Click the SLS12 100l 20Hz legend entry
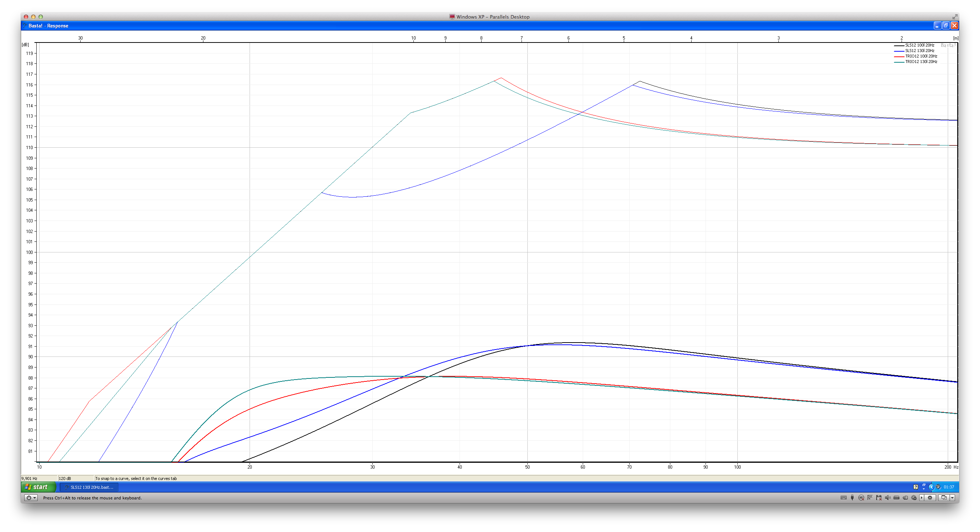 pyautogui.click(x=919, y=45)
